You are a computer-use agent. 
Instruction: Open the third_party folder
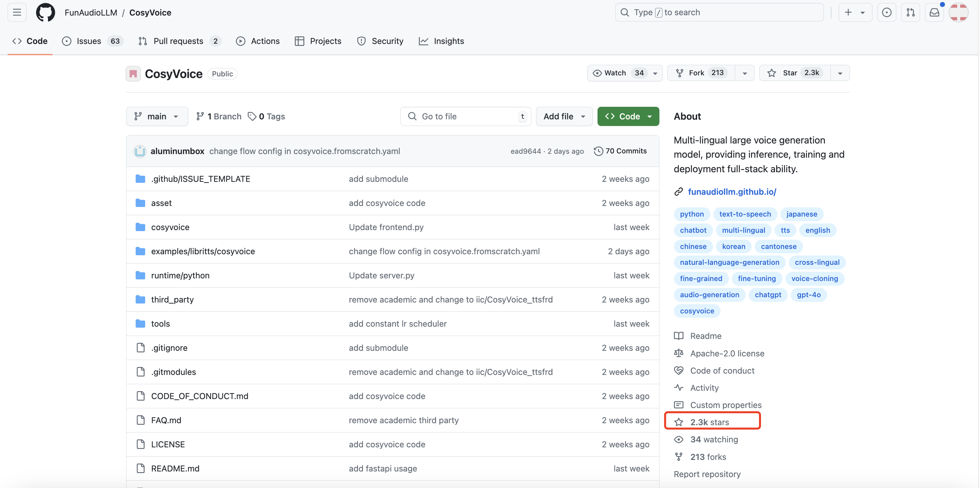(172, 300)
